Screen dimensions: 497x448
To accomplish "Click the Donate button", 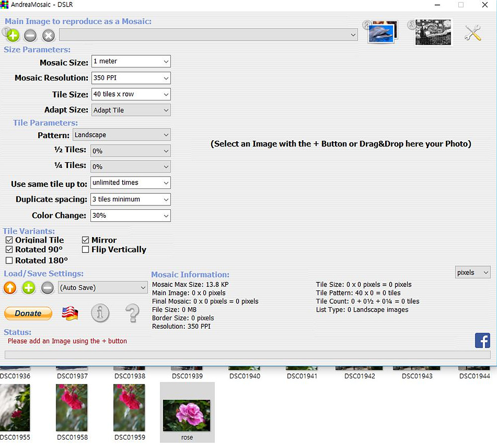I will tap(28, 313).
